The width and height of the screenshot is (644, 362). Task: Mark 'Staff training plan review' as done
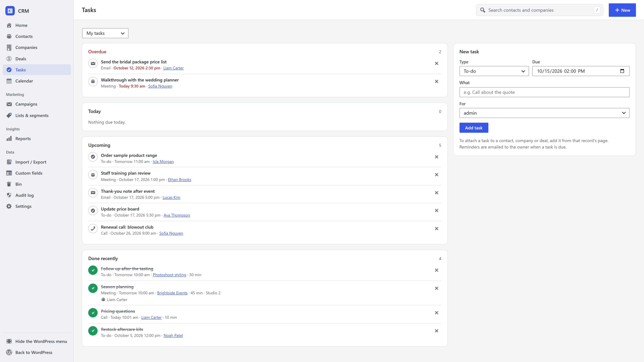coord(93,175)
